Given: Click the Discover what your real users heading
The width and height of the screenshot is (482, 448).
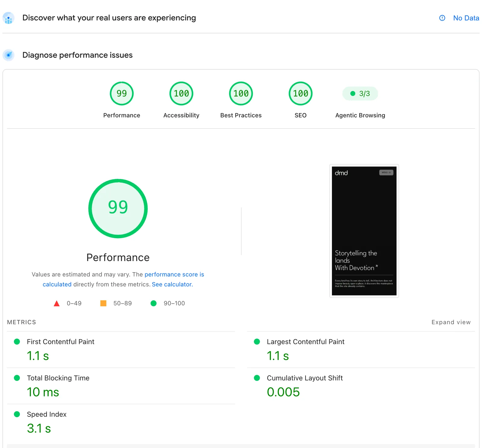Looking at the screenshot, I should click(109, 18).
